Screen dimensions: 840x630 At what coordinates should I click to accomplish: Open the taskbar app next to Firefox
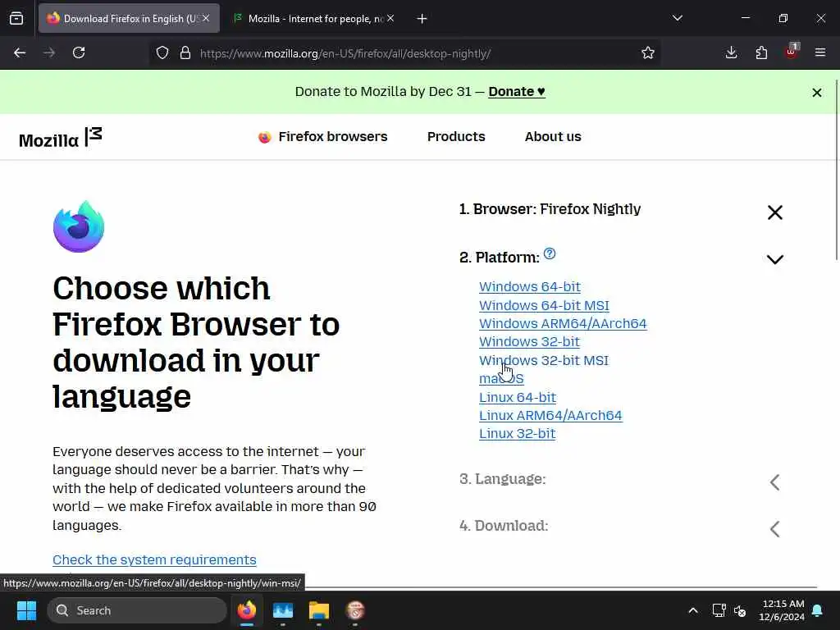283,610
